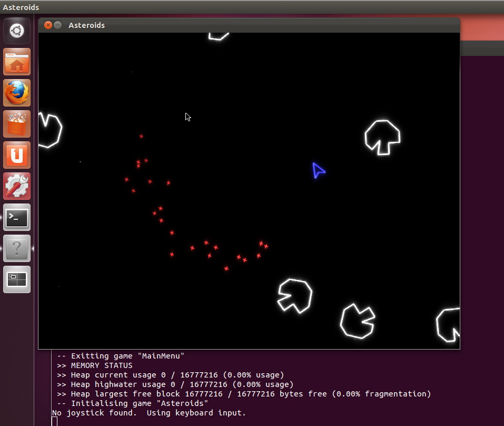Screen dimensions: 504x426
Task: Click the terminal cursor block
Action: point(55,421)
